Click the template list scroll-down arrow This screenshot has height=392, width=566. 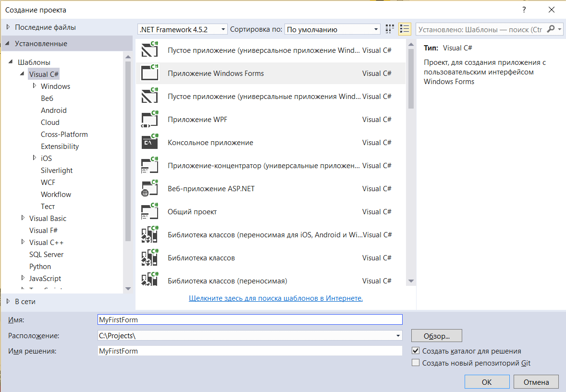pyautogui.click(x=411, y=281)
